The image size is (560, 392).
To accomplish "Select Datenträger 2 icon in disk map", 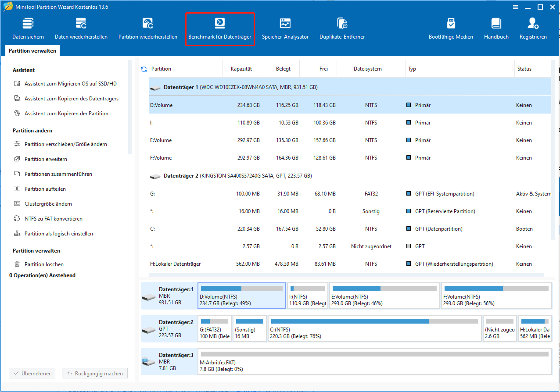I will 149,329.
